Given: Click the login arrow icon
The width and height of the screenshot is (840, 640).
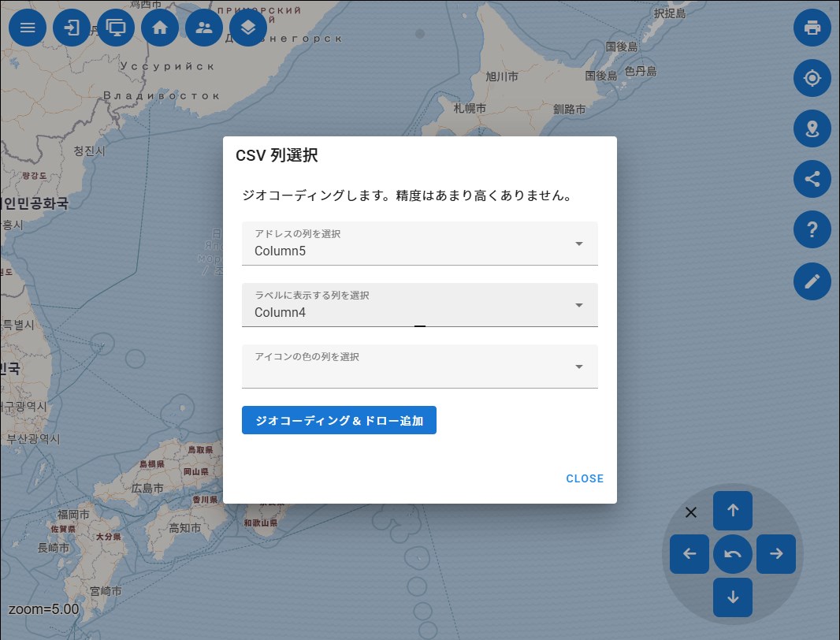Looking at the screenshot, I should point(72,28).
